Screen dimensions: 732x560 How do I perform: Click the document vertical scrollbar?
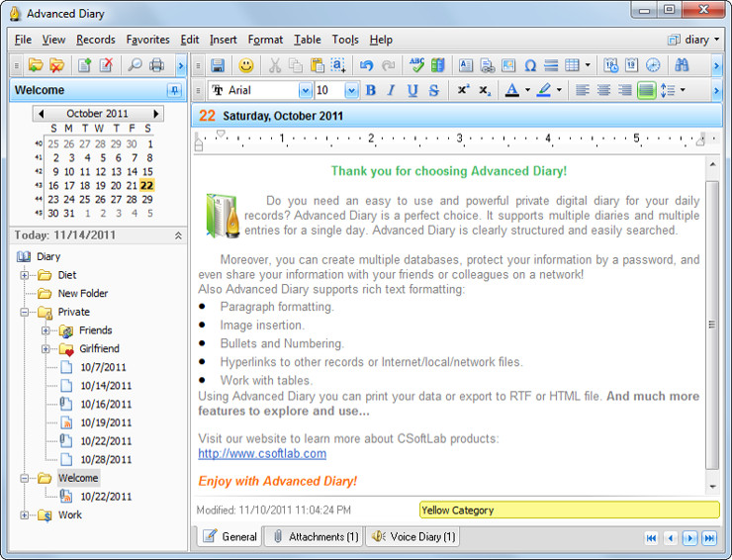pyautogui.click(x=712, y=325)
